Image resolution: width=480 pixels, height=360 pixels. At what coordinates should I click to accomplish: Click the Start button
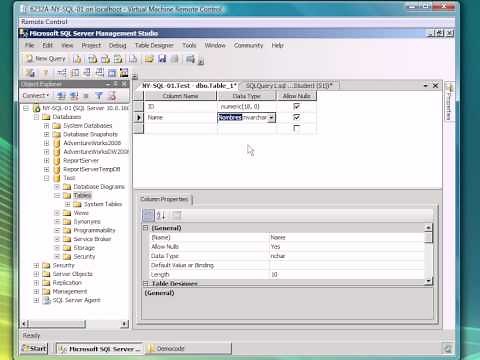34,349
